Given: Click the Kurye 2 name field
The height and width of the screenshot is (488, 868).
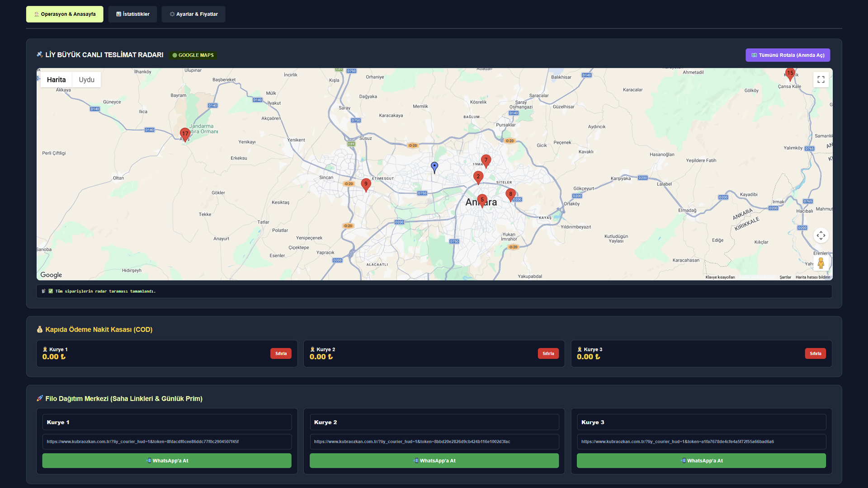Looking at the screenshot, I should (x=434, y=422).
